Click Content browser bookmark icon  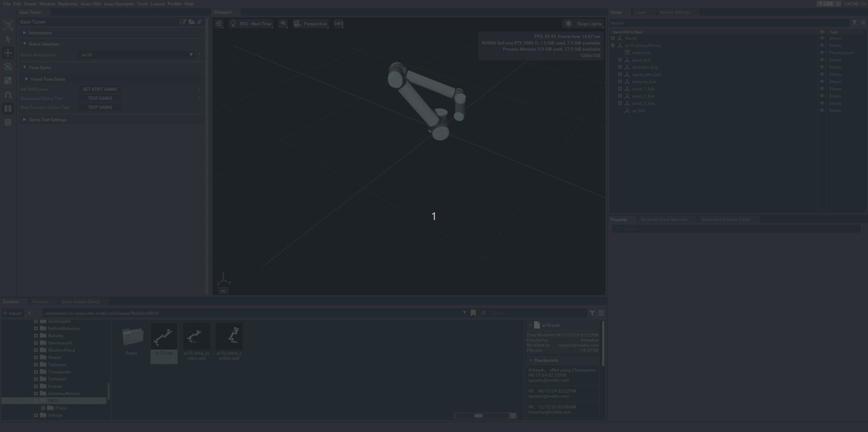pos(473,313)
